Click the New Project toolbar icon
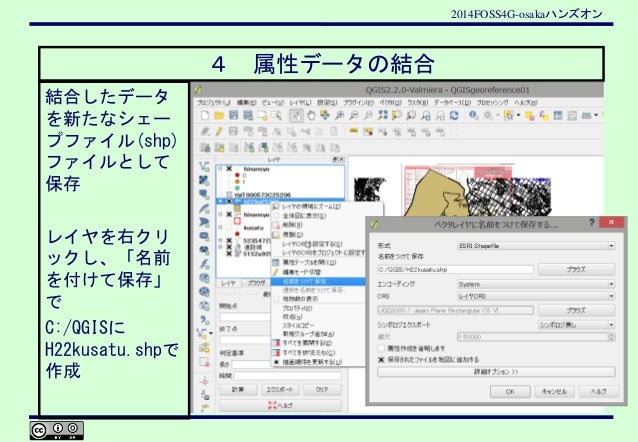This screenshot has width=638, height=442. tap(205, 116)
